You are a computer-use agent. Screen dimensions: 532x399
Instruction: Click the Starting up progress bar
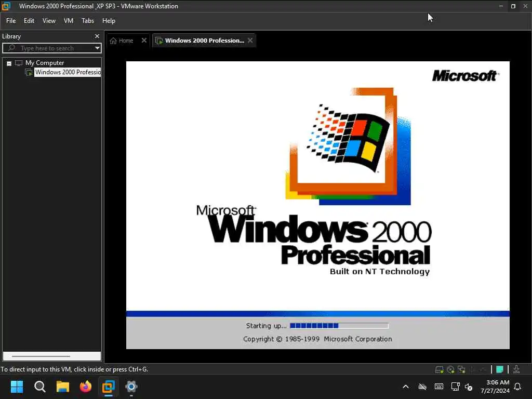pos(339,326)
